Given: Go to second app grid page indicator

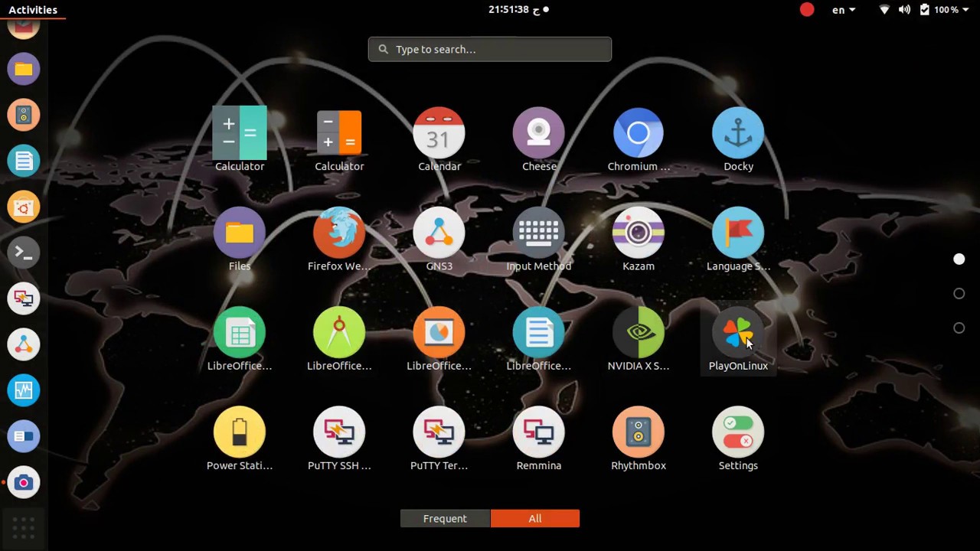Looking at the screenshot, I should [x=959, y=294].
